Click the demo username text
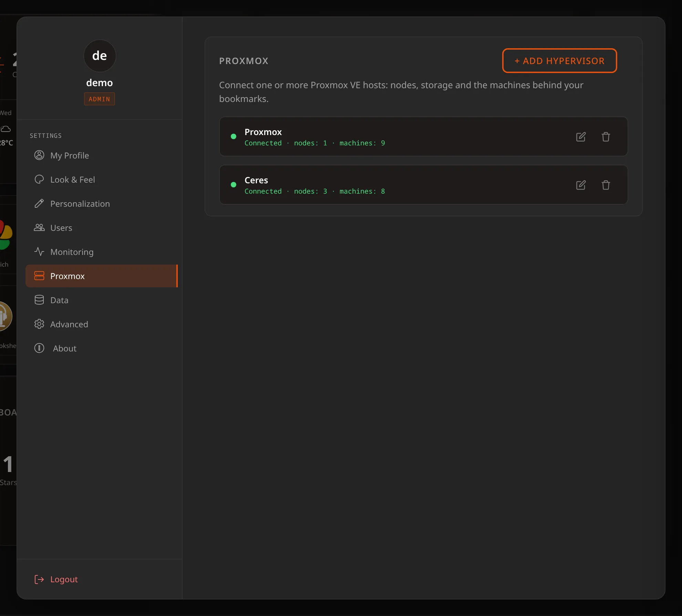The width and height of the screenshot is (682, 616). tap(100, 83)
